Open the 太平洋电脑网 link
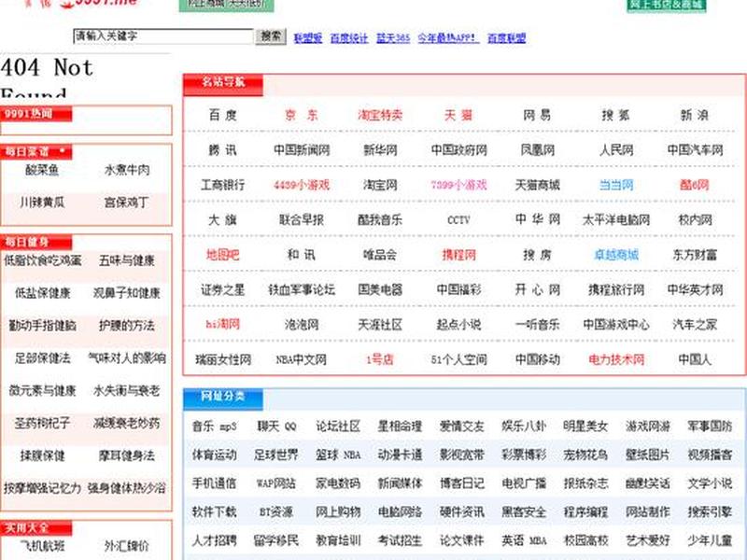Image resolution: width=747 pixels, height=560 pixels. coord(616,220)
